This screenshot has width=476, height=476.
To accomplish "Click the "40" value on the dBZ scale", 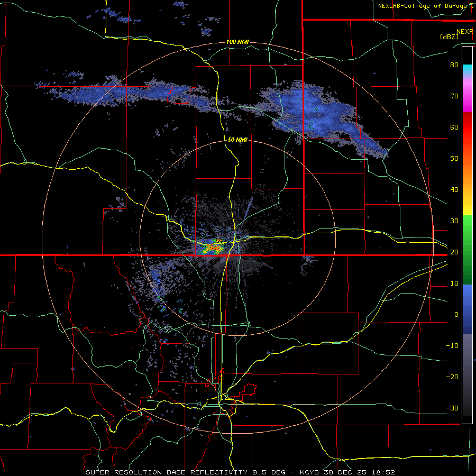I will click(x=454, y=189).
